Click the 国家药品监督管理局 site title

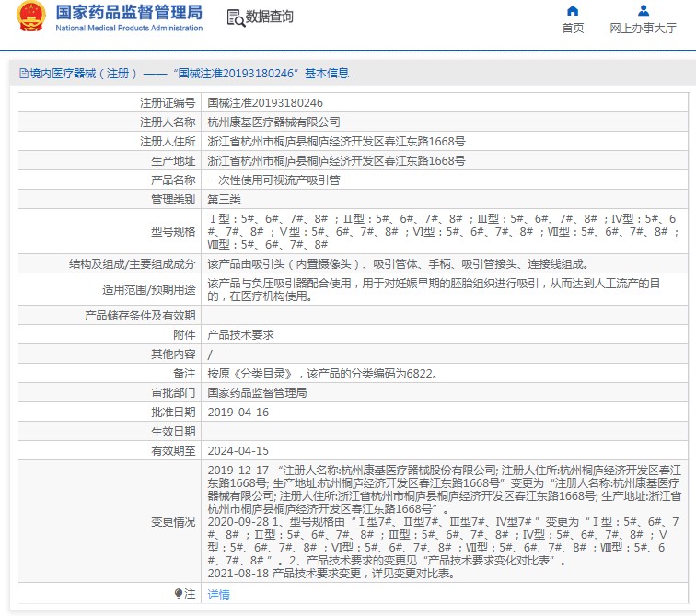click(x=129, y=12)
